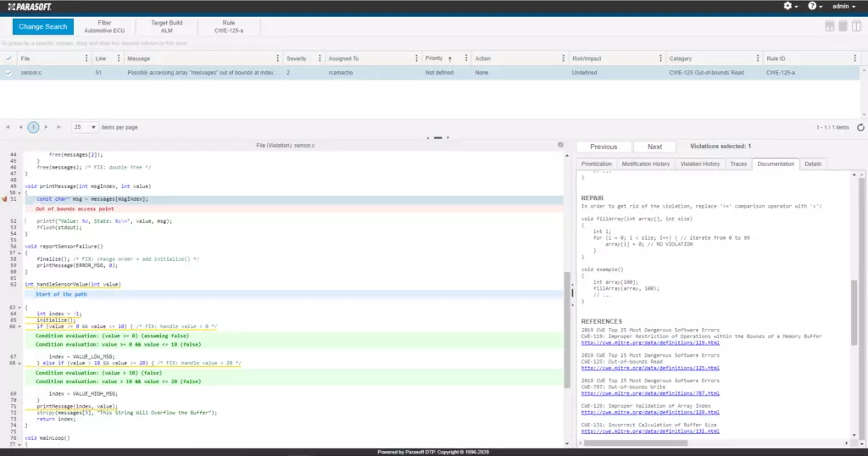Open the CWE-129 mitre.org link
Viewport: 868px width, 456px height.
(x=650, y=412)
